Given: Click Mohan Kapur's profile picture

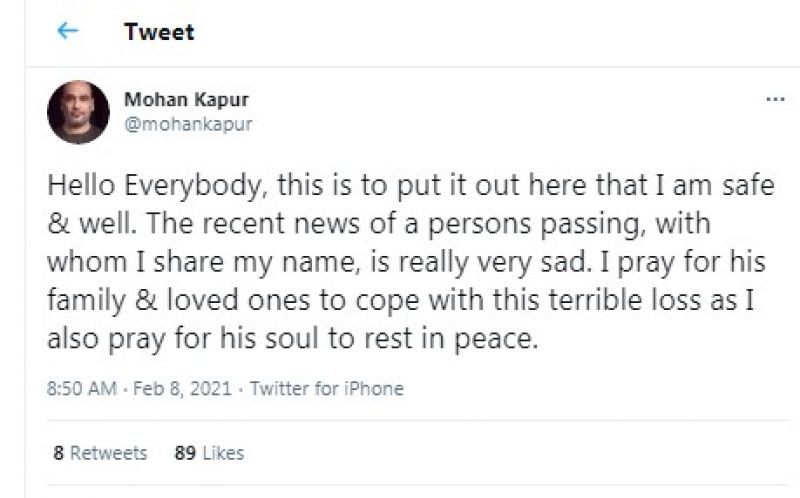Looking at the screenshot, I should pyautogui.click(x=78, y=112).
